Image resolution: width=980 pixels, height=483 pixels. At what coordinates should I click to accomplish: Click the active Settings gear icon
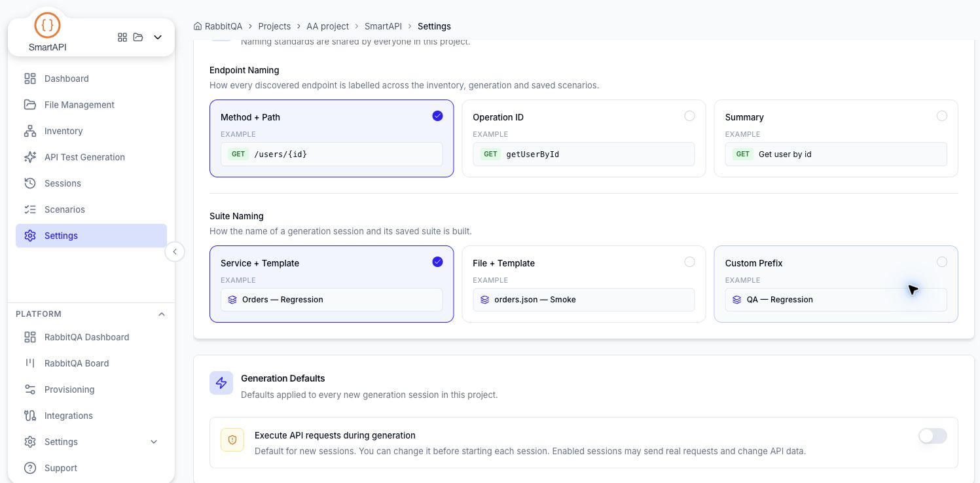pos(30,236)
